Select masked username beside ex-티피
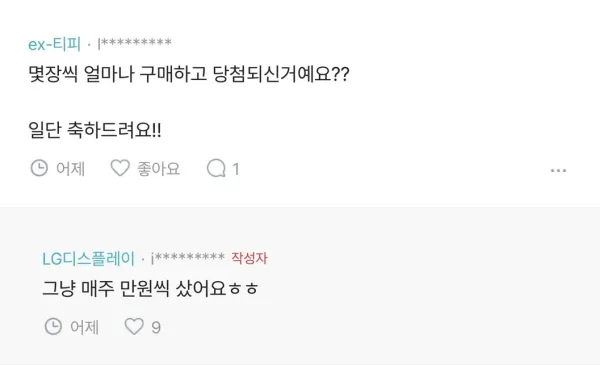 (134, 43)
